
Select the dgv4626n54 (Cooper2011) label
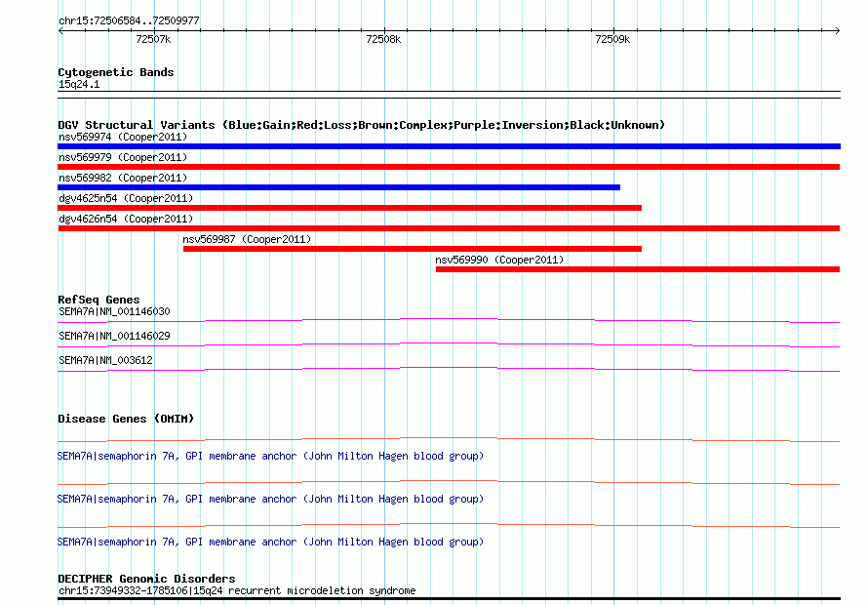[126, 219]
